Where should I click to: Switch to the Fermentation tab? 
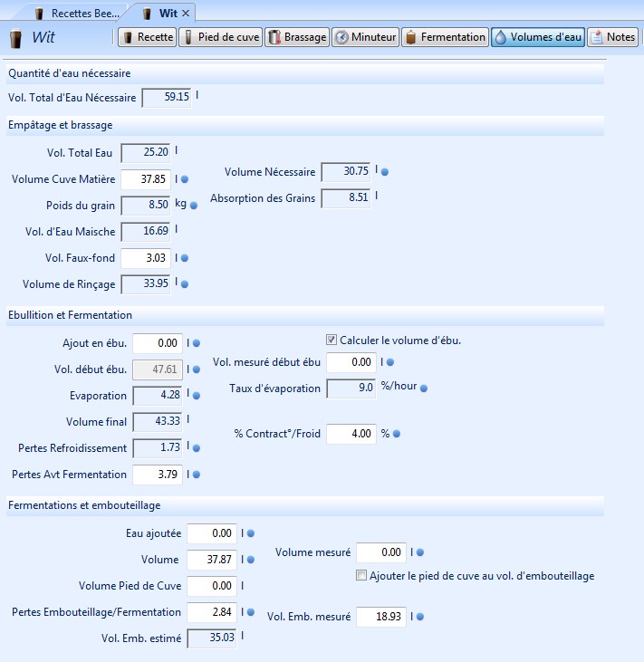point(445,37)
